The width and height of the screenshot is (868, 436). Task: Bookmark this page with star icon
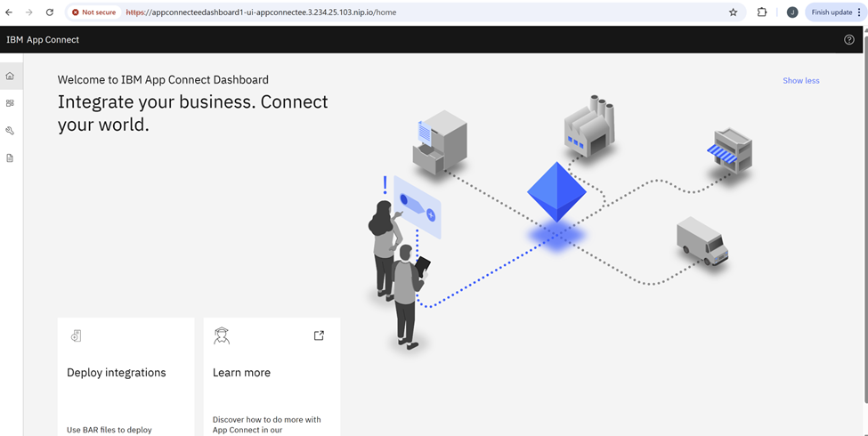point(733,12)
